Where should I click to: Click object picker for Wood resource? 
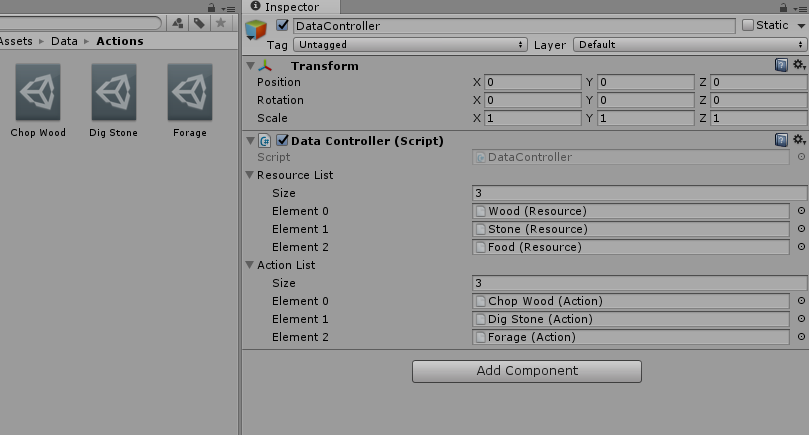[800, 211]
